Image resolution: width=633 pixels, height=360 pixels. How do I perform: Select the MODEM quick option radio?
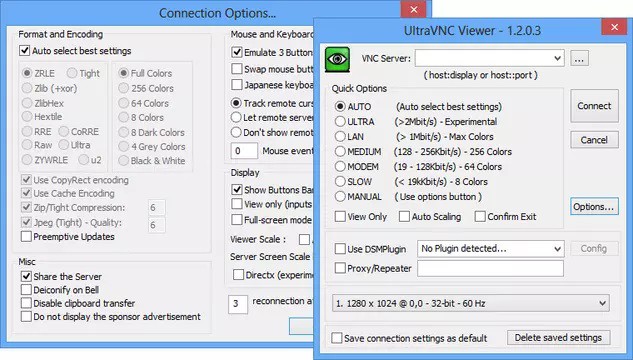point(340,167)
